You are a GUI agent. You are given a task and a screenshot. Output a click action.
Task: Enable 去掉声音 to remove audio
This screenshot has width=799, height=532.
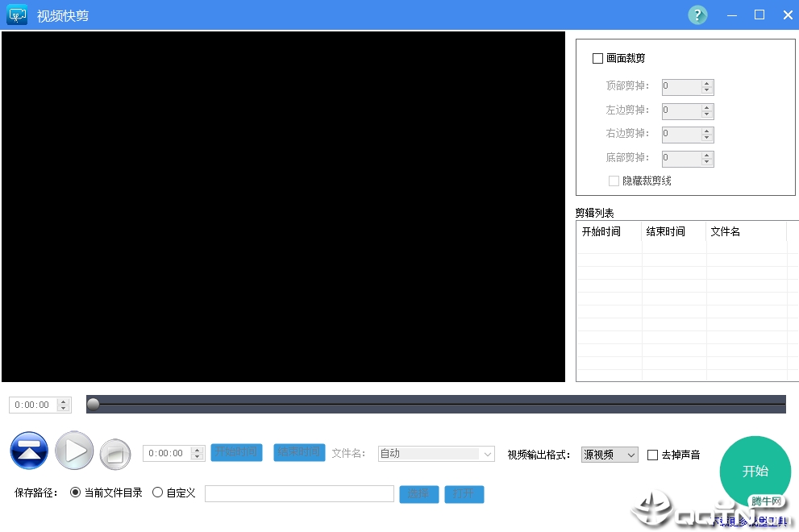point(652,454)
